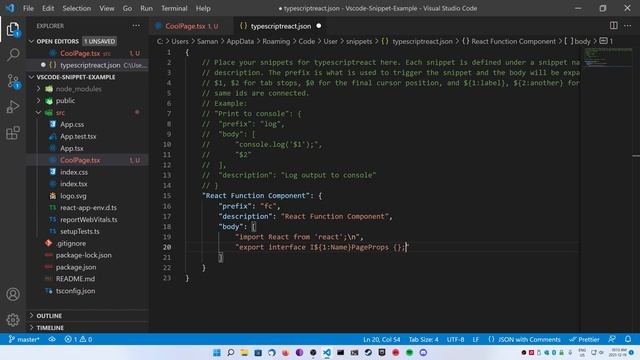This screenshot has width=640, height=360.
Task: Open the Source Control view
Action: click(13, 81)
